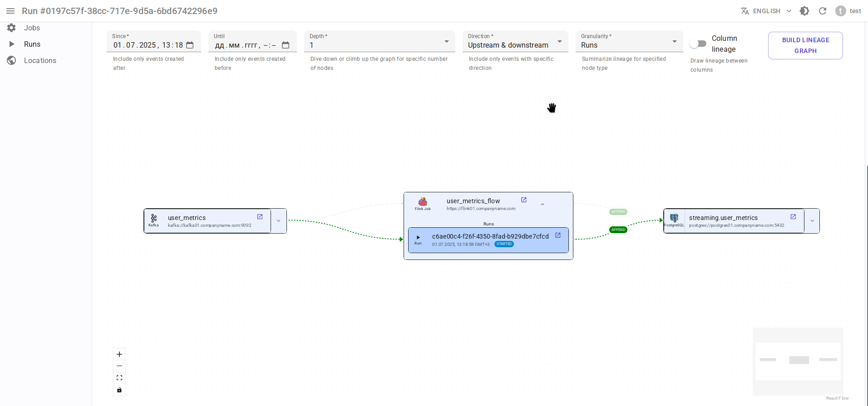
Task: Click the Build Lineage Graph button
Action: [805, 45]
